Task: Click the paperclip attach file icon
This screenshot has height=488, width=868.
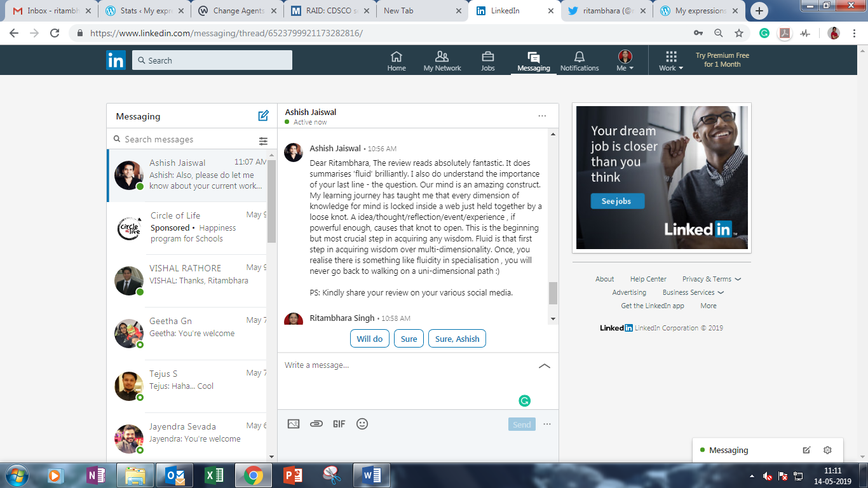Action: [x=316, y=424]
